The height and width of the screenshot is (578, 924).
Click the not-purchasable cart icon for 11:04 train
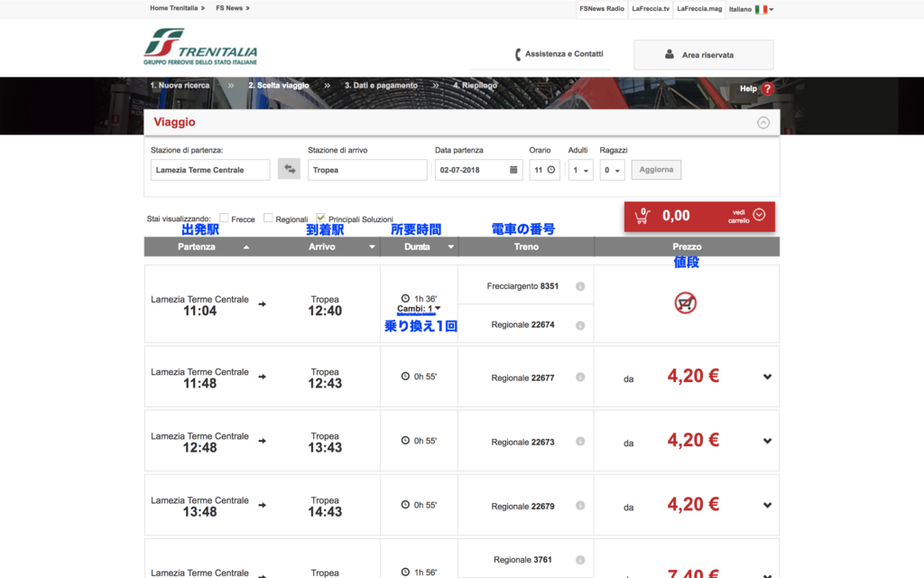686,303
